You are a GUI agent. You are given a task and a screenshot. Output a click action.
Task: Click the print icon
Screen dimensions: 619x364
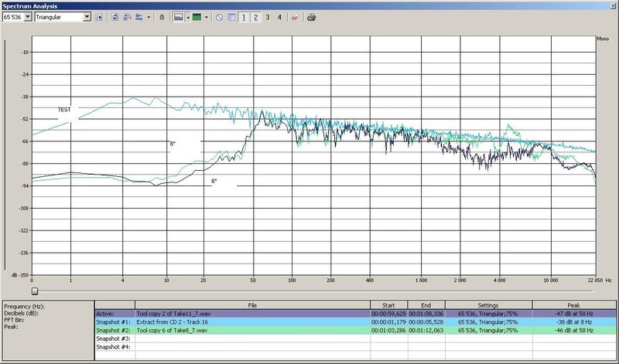[311, 16]
